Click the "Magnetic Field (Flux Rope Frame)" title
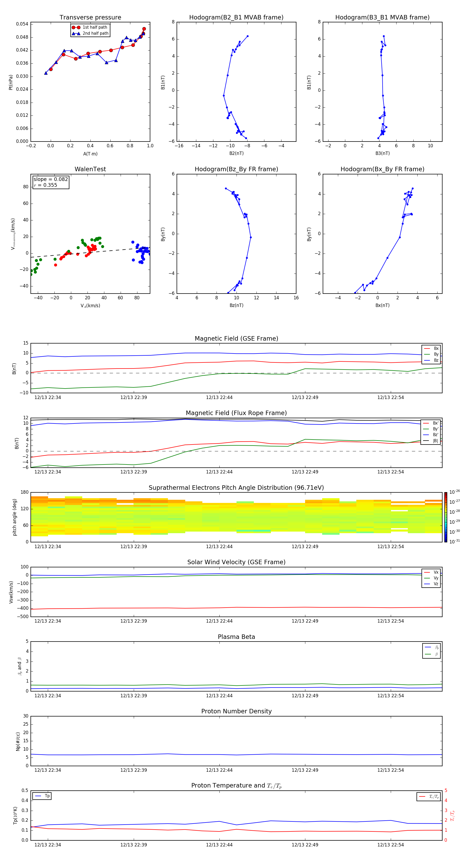This screenshot has width=473, height=868. coord(236,413)
